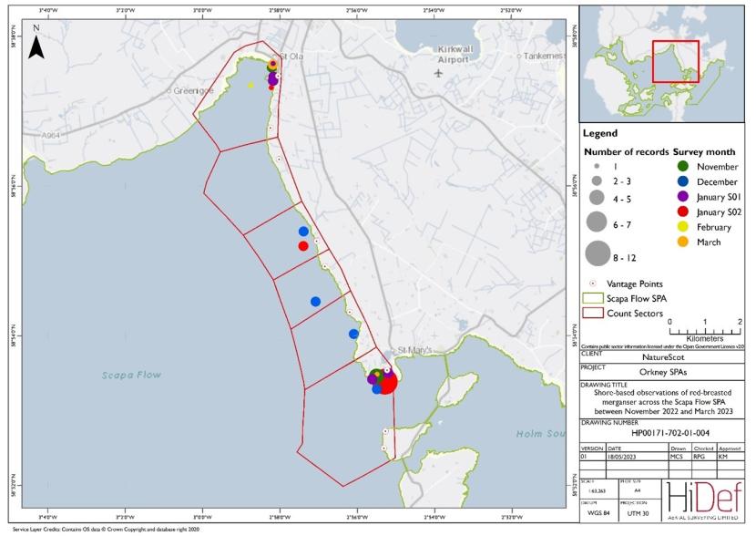Image resolution: width=756 pixels, height=536 pixels.
Task: Click the Greenigoe place label
Action: coord(193,90)
